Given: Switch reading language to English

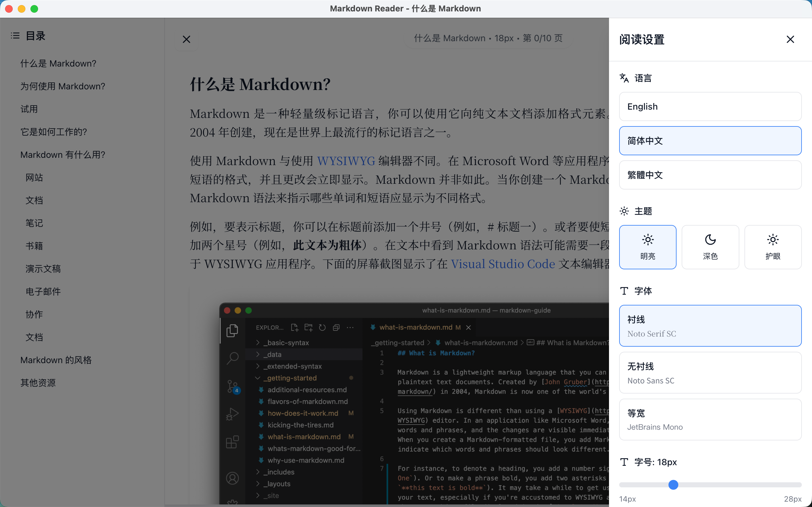Looking at the screenshot, I should pyautogui.click(x=710, y=106).
